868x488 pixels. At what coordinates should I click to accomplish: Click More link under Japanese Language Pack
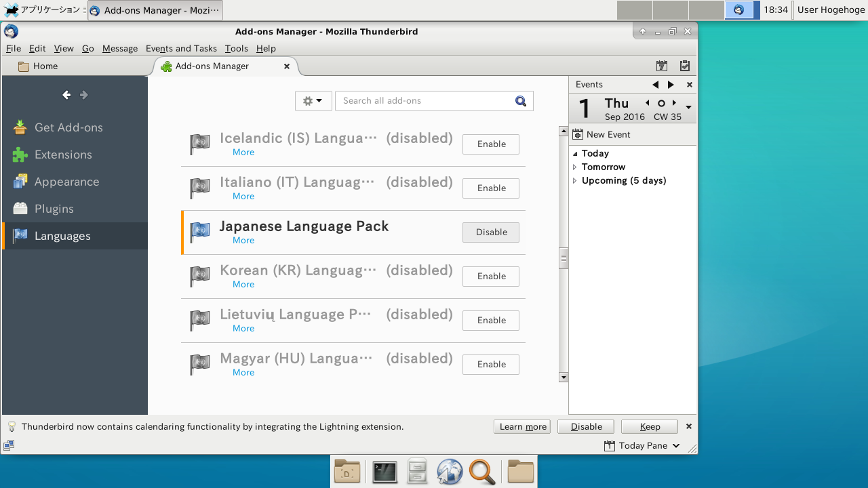243,241
